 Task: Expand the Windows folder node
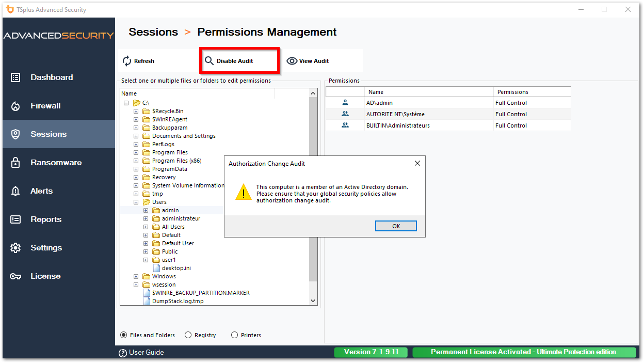click(136, 276)
